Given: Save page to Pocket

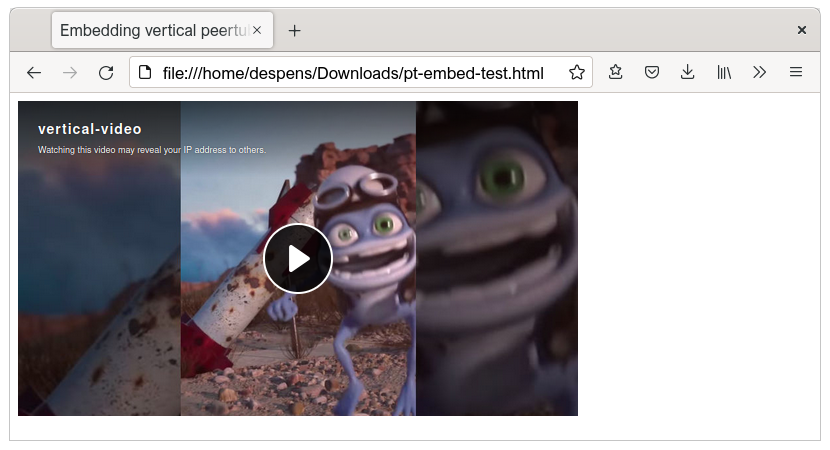Looking at the screenshot, I should click(x=652, y=72).
